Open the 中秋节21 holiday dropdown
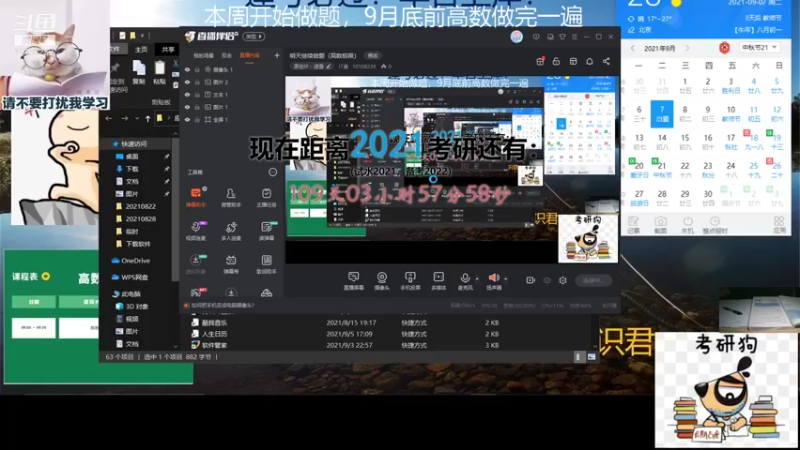Viewport: 800px width, 450px height. 760,47
